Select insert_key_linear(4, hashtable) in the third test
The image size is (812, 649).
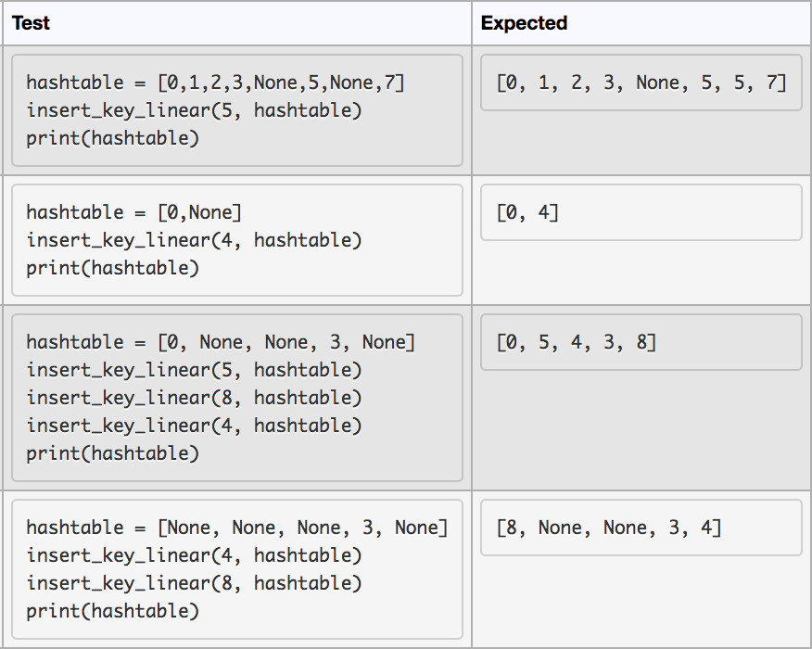(x=194, y=426)
